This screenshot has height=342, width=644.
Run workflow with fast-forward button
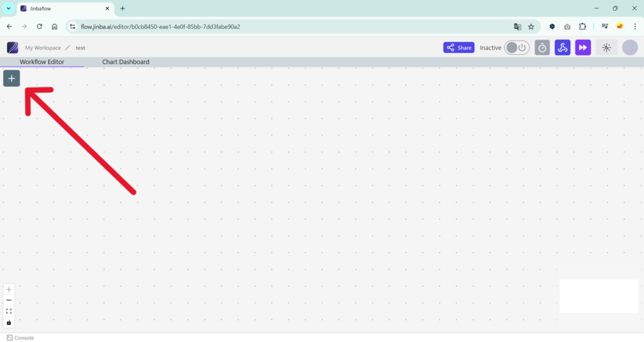coord(583,48)
